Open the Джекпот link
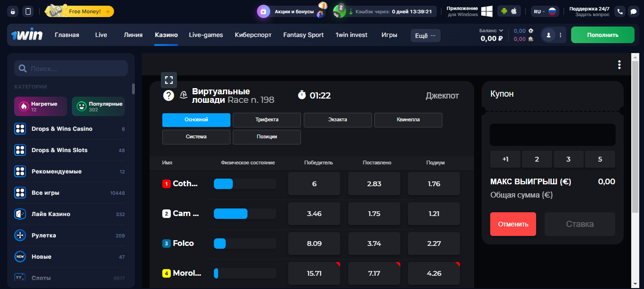 (442, 96)
